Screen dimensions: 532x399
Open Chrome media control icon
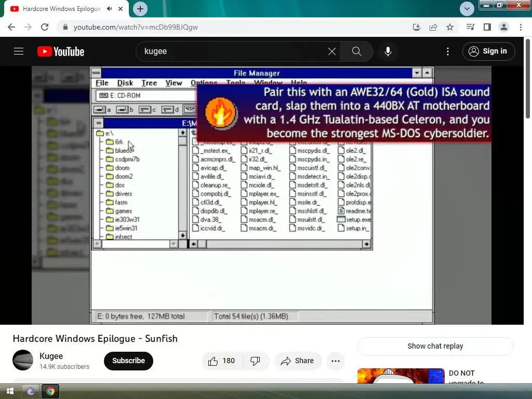click(x=470, y=27)
